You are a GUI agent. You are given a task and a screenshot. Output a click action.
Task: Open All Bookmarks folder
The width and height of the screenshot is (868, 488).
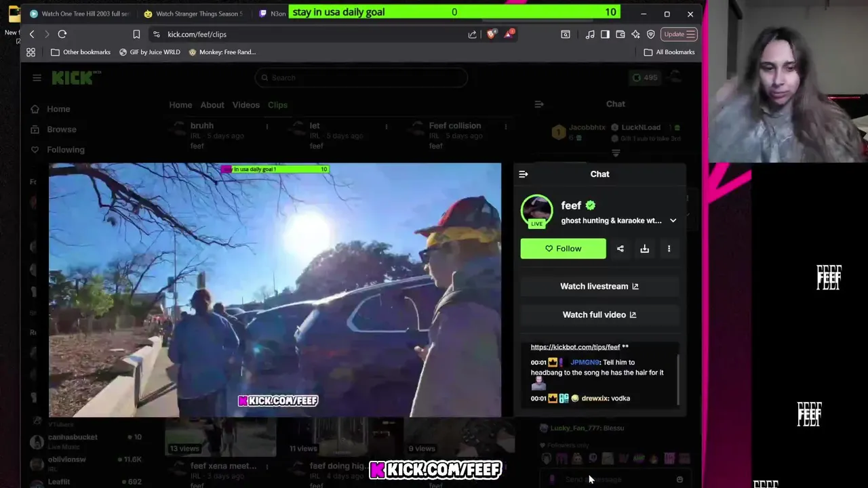tap(669, 52)
